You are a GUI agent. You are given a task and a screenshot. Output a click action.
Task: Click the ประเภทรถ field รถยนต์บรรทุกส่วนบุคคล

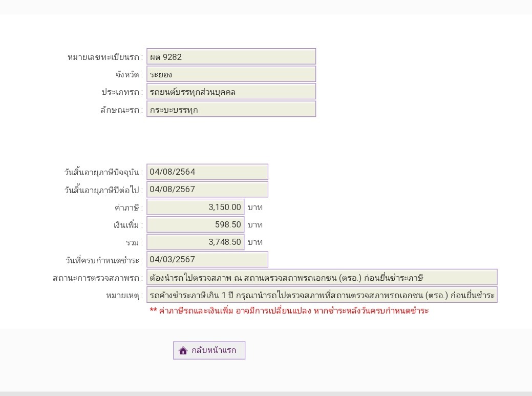(x=231, y=92)
